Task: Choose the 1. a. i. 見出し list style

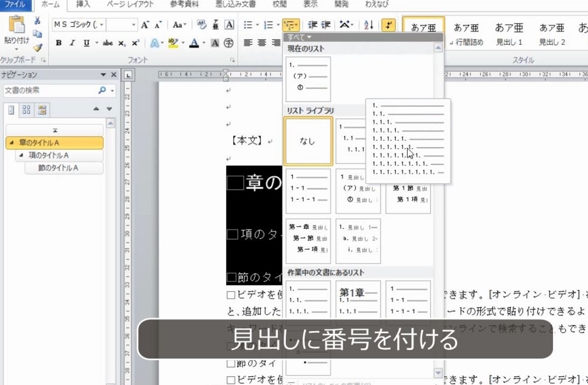Action: point(358,241)
